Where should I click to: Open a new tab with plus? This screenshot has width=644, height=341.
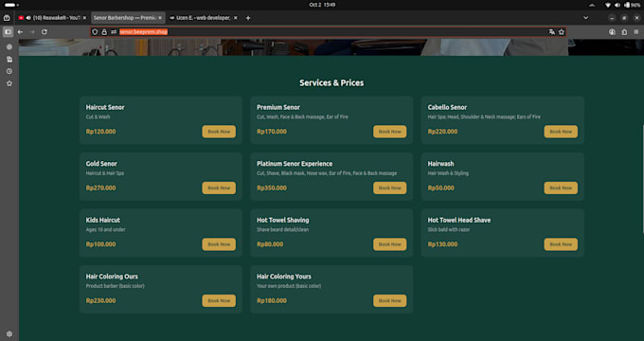(x=248, y=18)
